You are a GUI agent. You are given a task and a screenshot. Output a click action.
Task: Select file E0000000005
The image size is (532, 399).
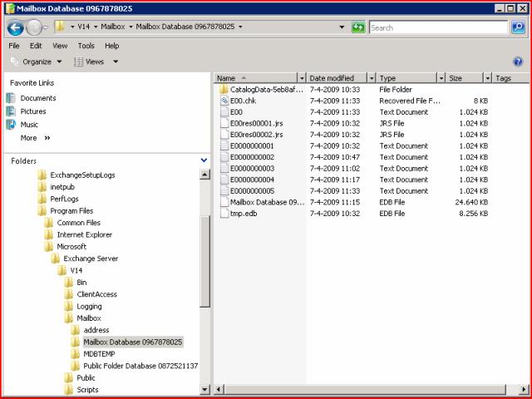coord(252,191)
